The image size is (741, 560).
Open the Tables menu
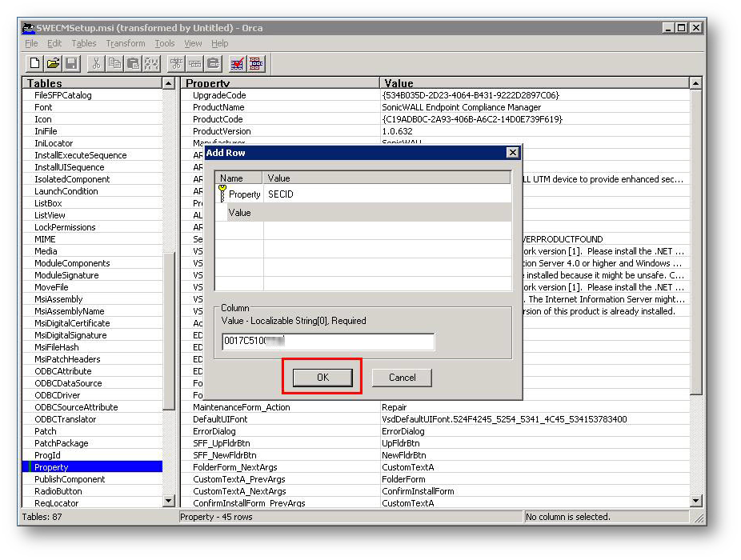84,43
